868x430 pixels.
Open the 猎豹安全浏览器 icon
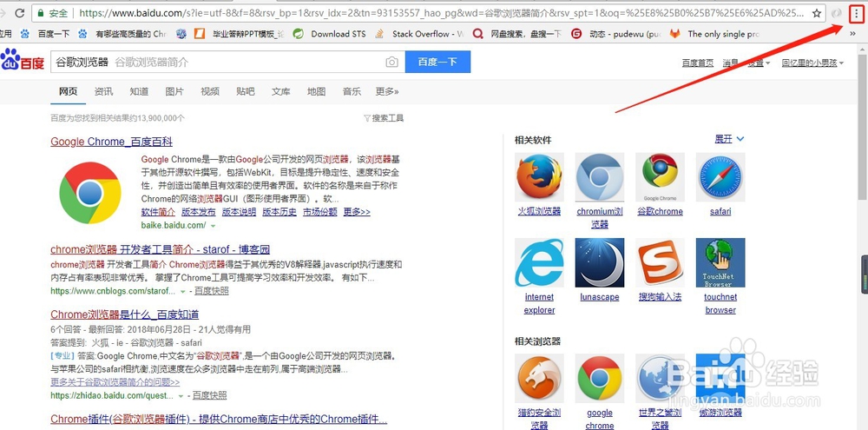tap(539, 378)
